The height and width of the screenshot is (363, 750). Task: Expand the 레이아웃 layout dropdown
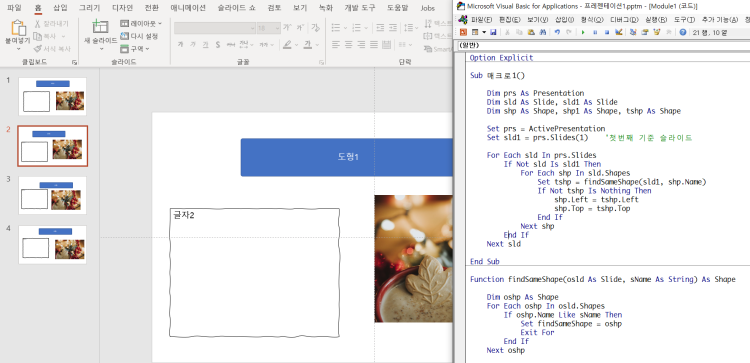(x=141, y=23)
